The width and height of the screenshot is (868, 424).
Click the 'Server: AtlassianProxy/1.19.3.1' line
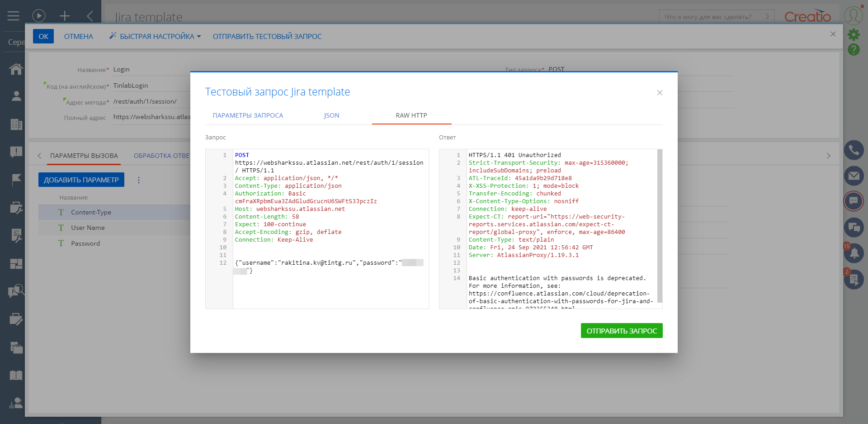tap(524, 255)
